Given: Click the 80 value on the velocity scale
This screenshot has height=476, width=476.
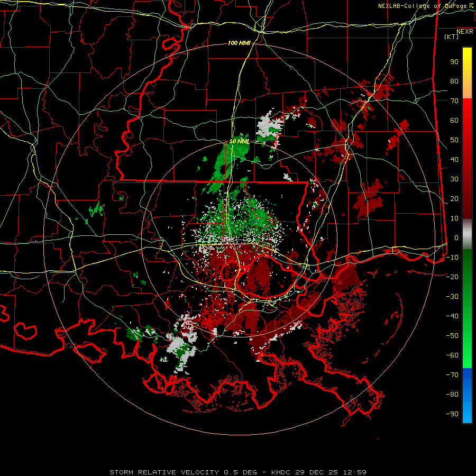Looking at the screenshot, I should tap(454, 81).
